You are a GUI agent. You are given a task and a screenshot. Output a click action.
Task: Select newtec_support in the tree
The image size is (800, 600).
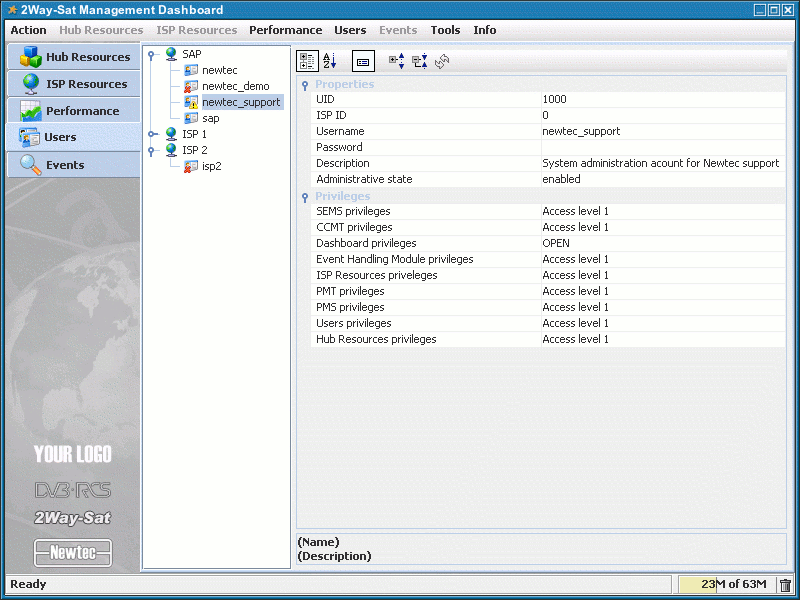241,102
